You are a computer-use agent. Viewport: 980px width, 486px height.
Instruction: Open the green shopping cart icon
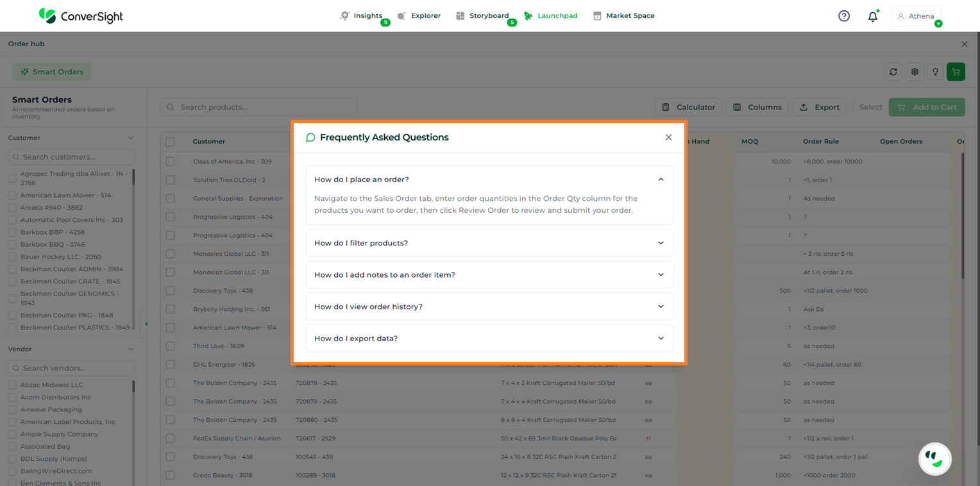click(x=956, y=72)
